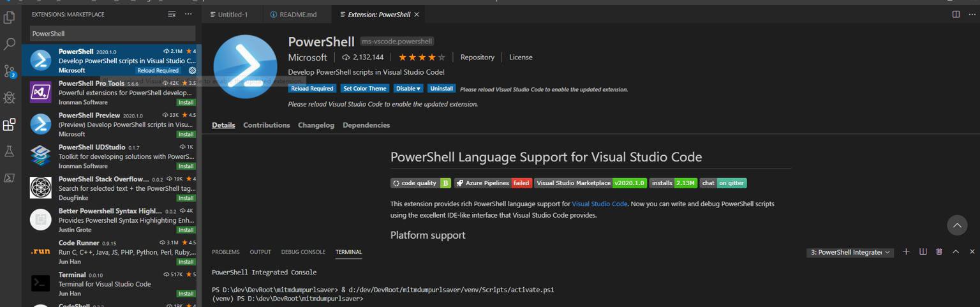
Task: Open editor more actions menu
Action: [x=972, y=14]
